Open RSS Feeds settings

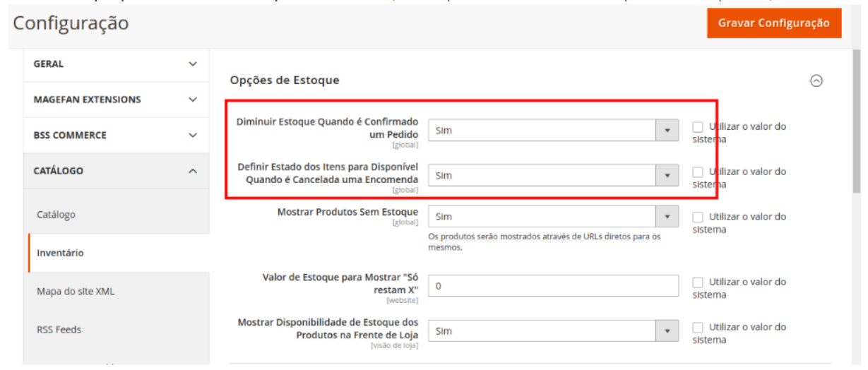pyautogui.click(x=59, y=329)
